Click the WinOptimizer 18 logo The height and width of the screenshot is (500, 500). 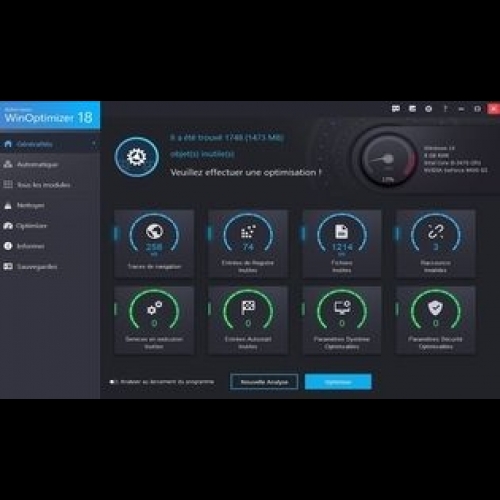click(49, 115)
